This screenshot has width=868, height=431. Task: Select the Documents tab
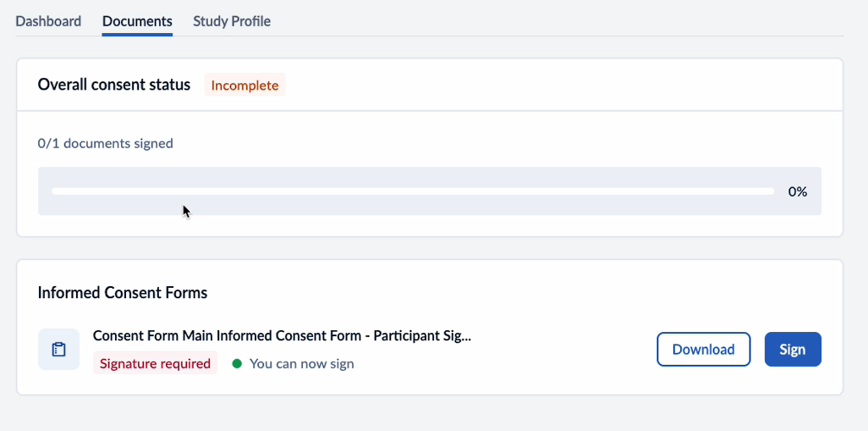click(x=137, y=21)
